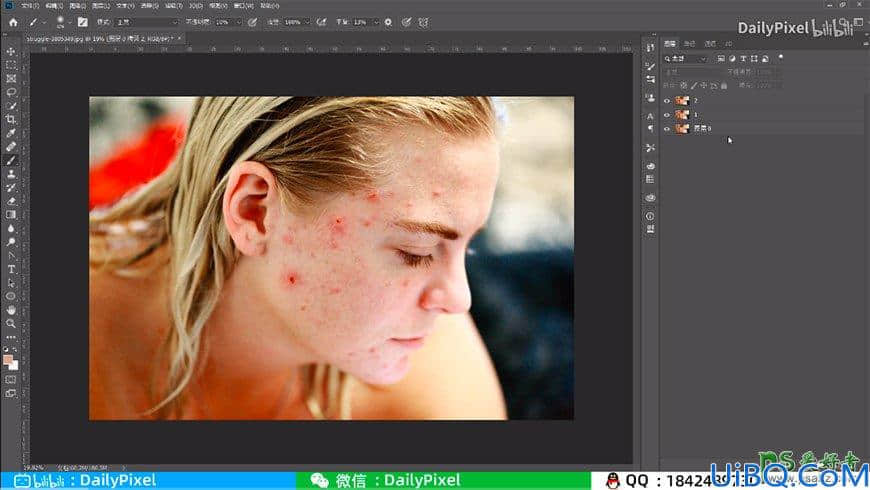This screenshot has height=490, width=870.
Task: Click the Home icon in options bar
Action: (x=13, y=23)
